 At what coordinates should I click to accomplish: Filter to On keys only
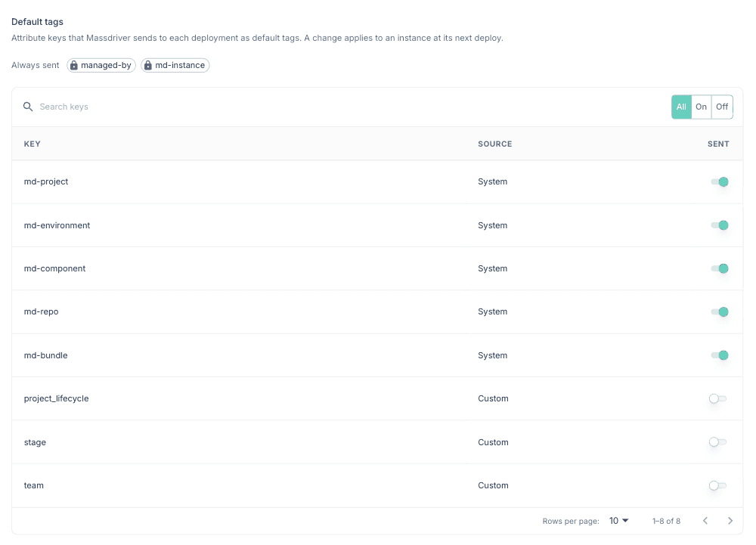pos(701,107)
